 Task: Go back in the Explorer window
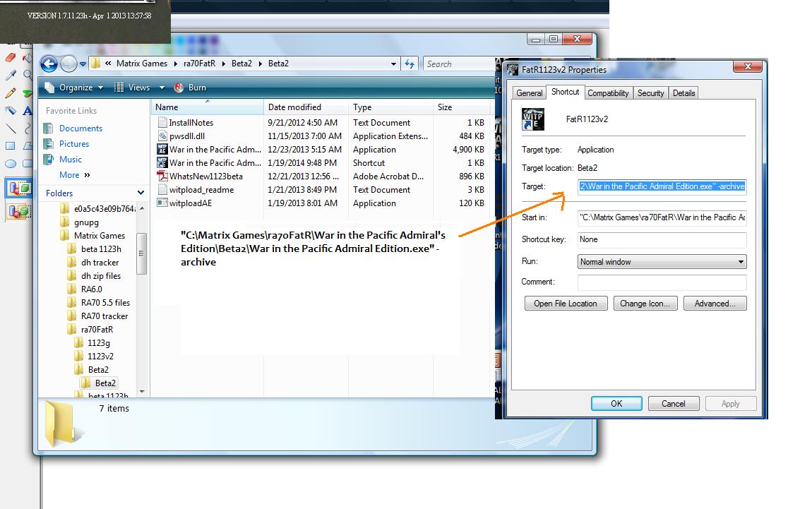(49, 64)
